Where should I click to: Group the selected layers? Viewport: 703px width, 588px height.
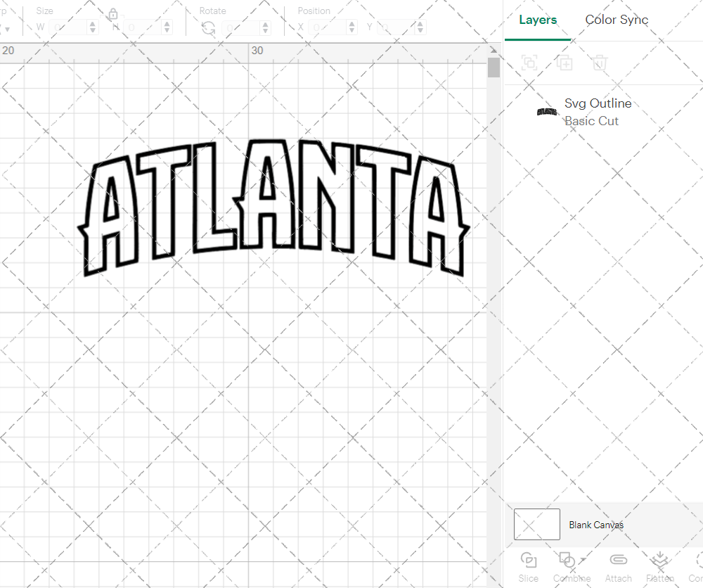[x=529, y=63]
